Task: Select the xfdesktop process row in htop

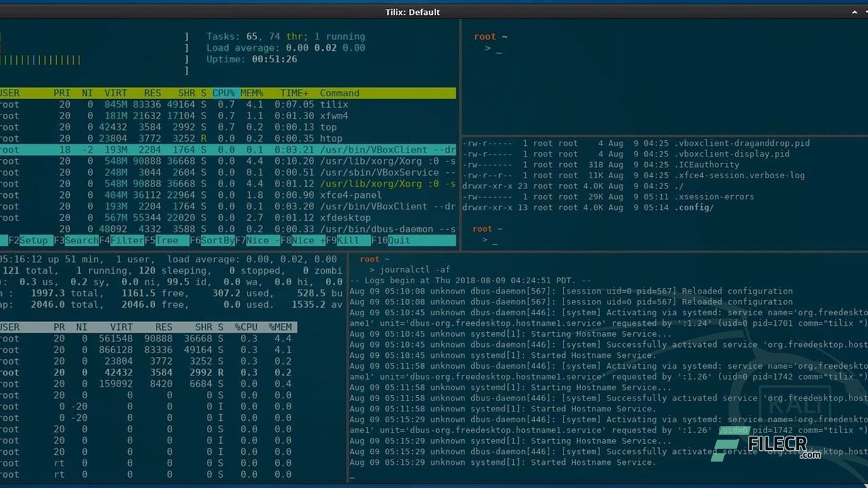Action: coord(228,218)
